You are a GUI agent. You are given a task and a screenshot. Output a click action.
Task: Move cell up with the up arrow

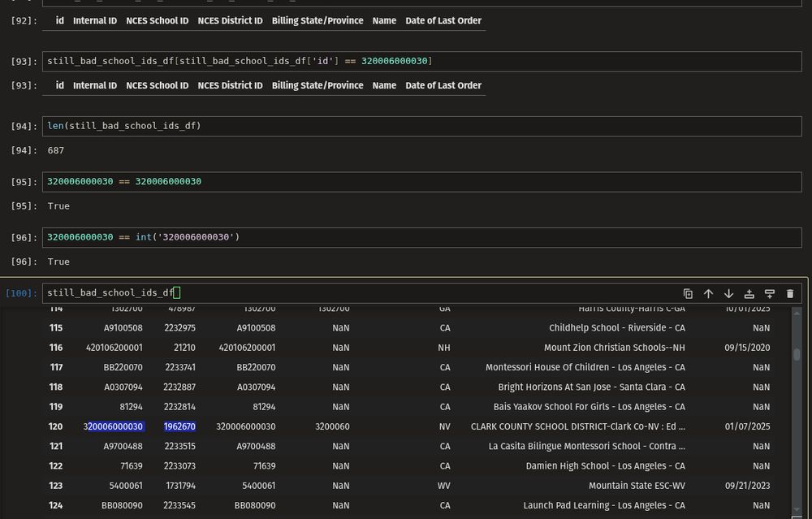pos(708,294)
